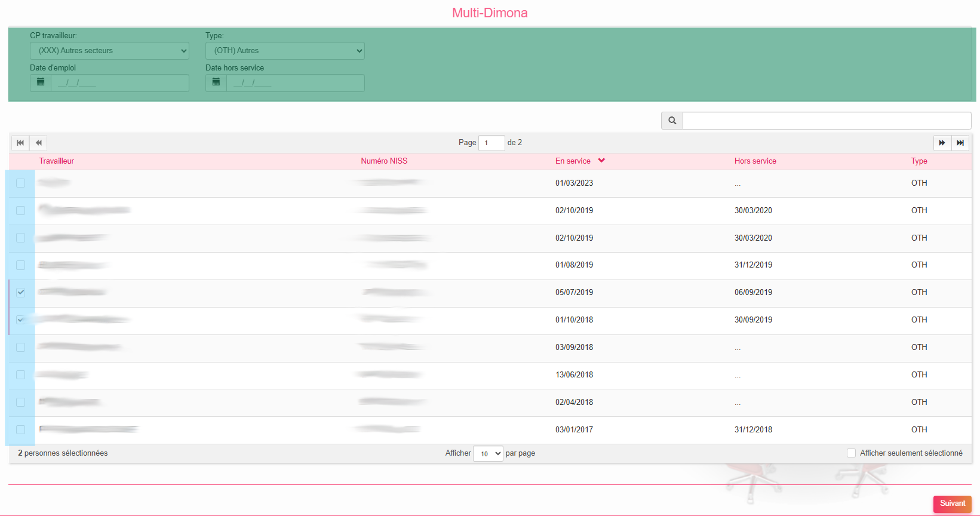Enable Afficher seulement sélectionné checkbox

pyautogui.click(x=851, y=453)
